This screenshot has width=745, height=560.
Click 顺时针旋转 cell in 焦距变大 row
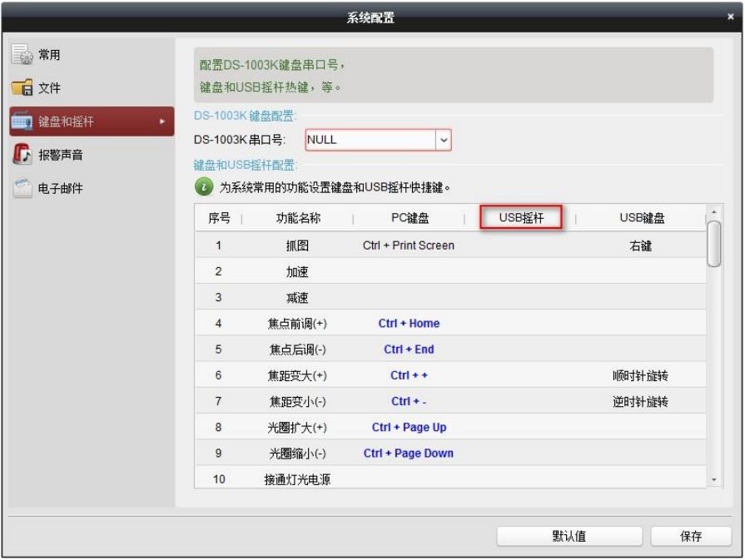(x=640, y=376)
